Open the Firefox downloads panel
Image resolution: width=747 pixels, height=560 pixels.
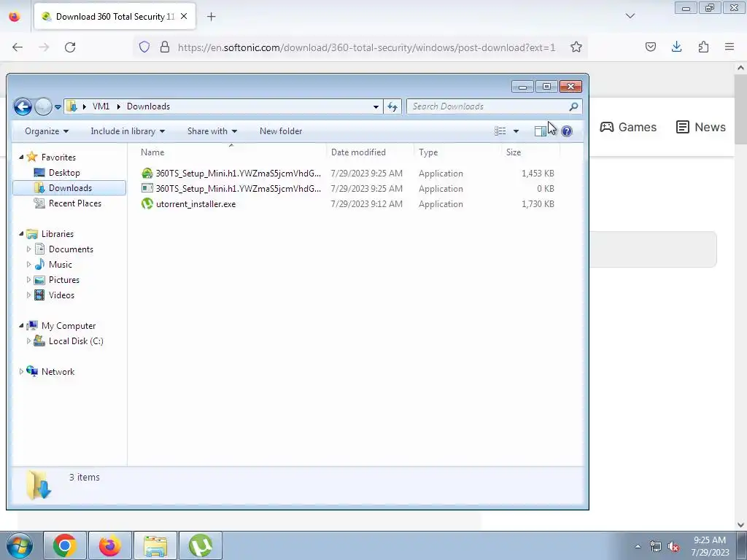676,47
